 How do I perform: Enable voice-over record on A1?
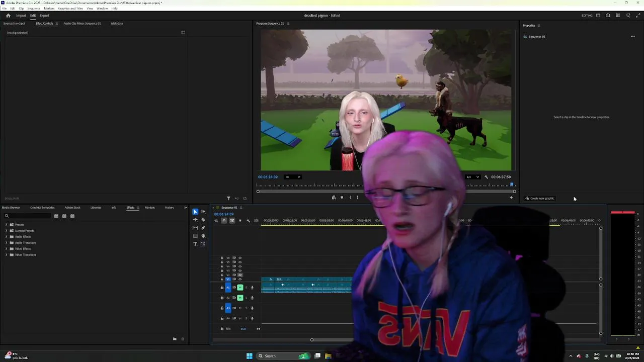[252, 287]
